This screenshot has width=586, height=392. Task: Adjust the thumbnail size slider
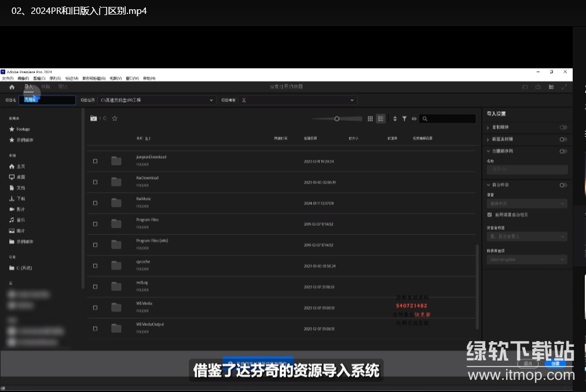coord(337,119)
